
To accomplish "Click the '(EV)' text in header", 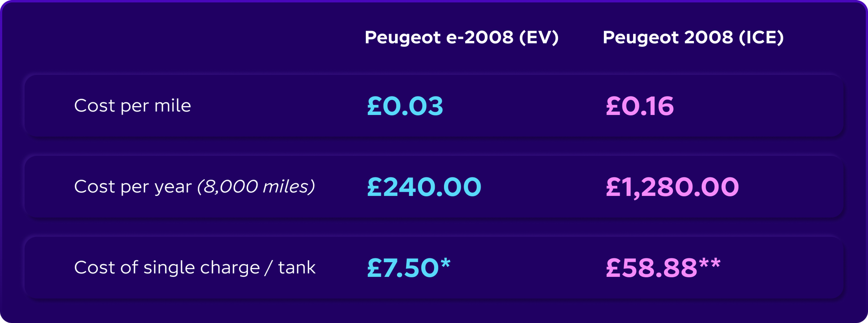I will click(x=539, y=37).
